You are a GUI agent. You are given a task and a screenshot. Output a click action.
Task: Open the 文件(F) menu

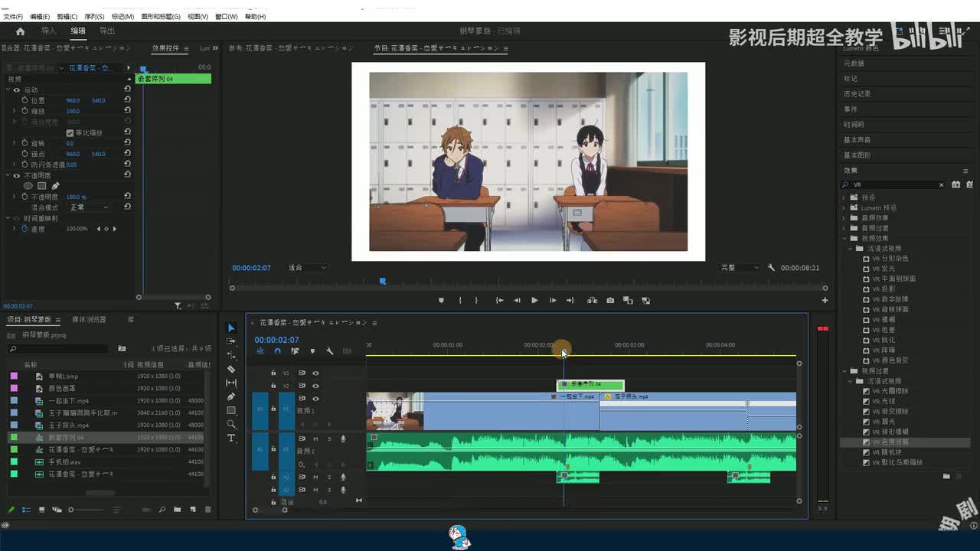click(13, 16)
